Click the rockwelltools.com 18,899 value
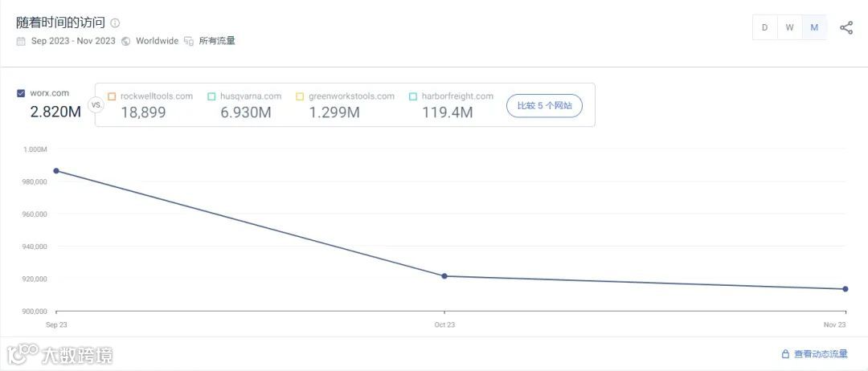 pos(143,112)
